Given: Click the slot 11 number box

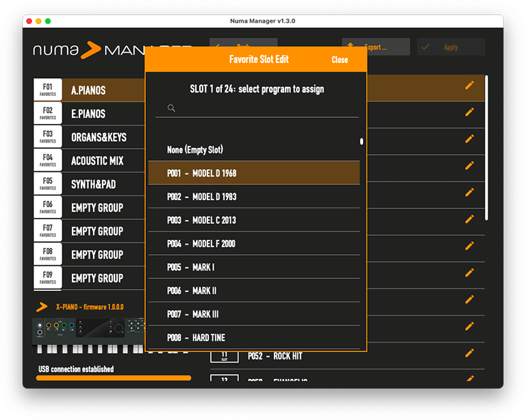Looking at the screenshot, I should point(225,357).
